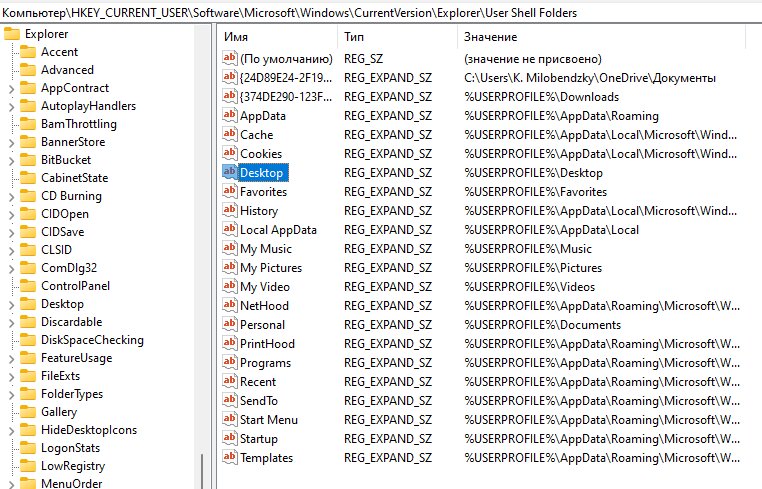Viewport: 762px width, 489px height.
Task: Select the ControlPanel key
Action: click(x=75, y=286)
